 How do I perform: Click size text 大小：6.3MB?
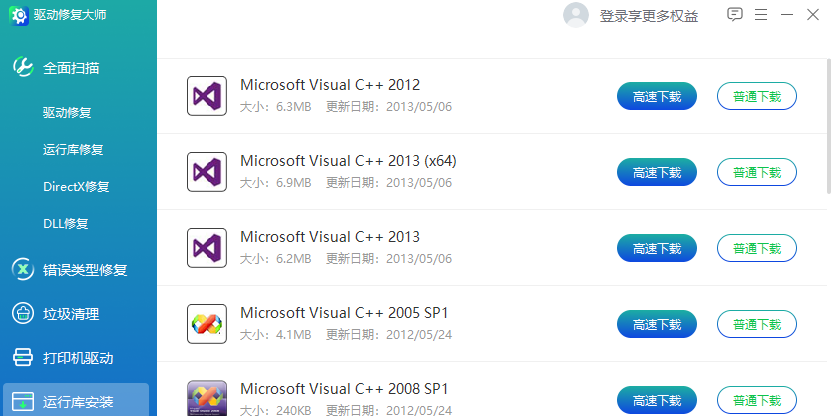(275, 107)
